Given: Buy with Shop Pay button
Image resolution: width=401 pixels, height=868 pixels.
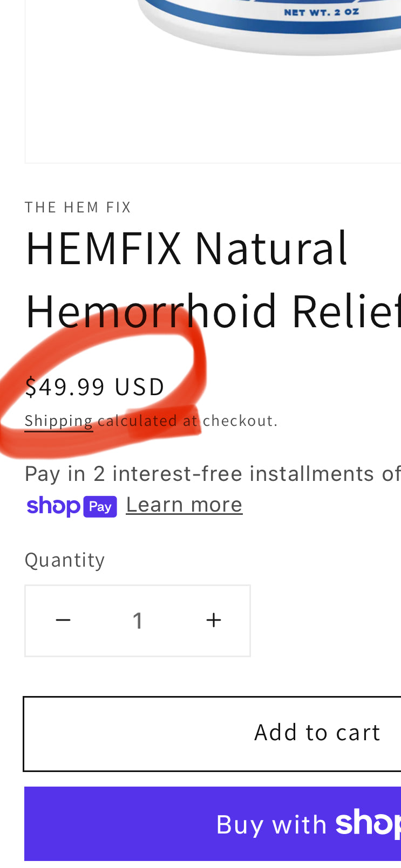Looking at the screenshot, I should 213,824.
